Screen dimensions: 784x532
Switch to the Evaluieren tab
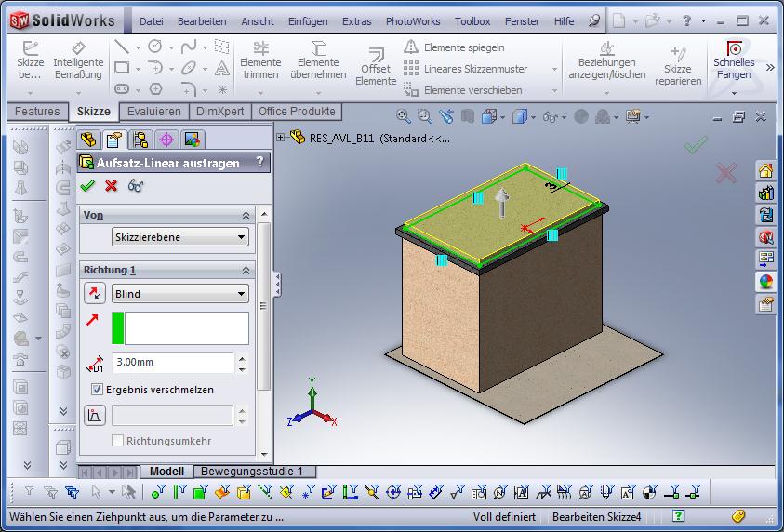tap(154, 112)
